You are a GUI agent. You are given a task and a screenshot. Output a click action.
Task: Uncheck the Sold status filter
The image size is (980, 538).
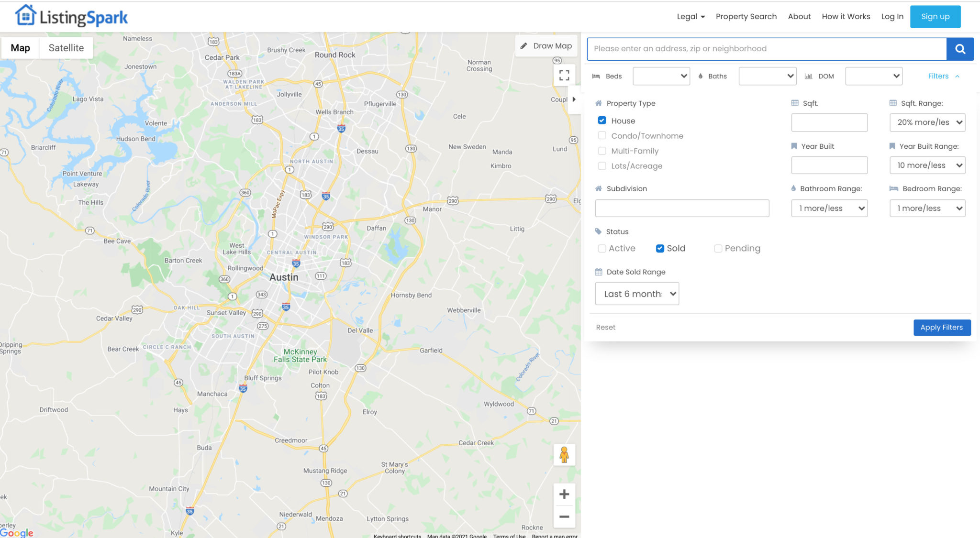coord(660,248)
